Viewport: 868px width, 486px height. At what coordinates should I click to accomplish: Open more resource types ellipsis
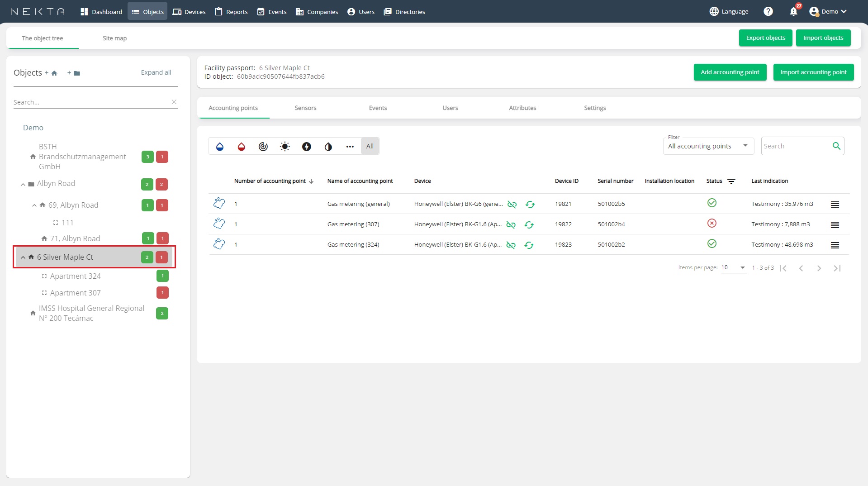click(x=350, y=146)
